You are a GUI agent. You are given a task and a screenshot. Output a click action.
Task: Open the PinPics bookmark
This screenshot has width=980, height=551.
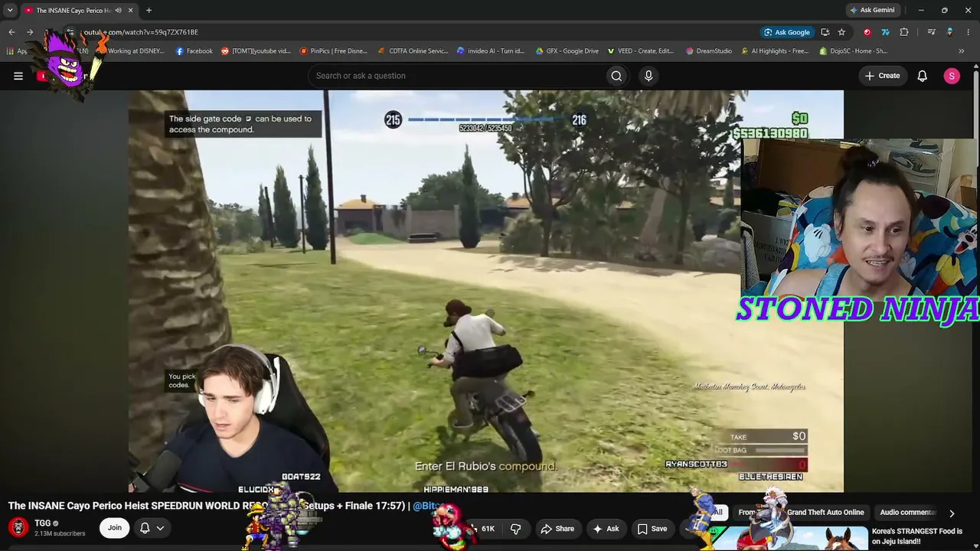334,51
